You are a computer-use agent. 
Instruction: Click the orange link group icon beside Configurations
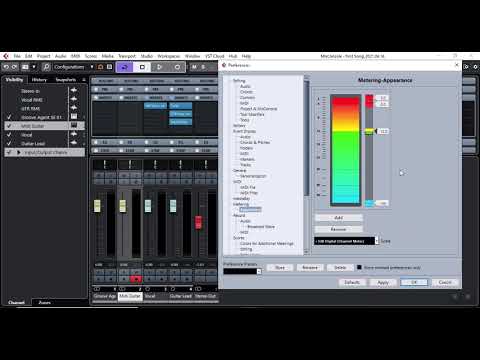click(x=100, y=67)
